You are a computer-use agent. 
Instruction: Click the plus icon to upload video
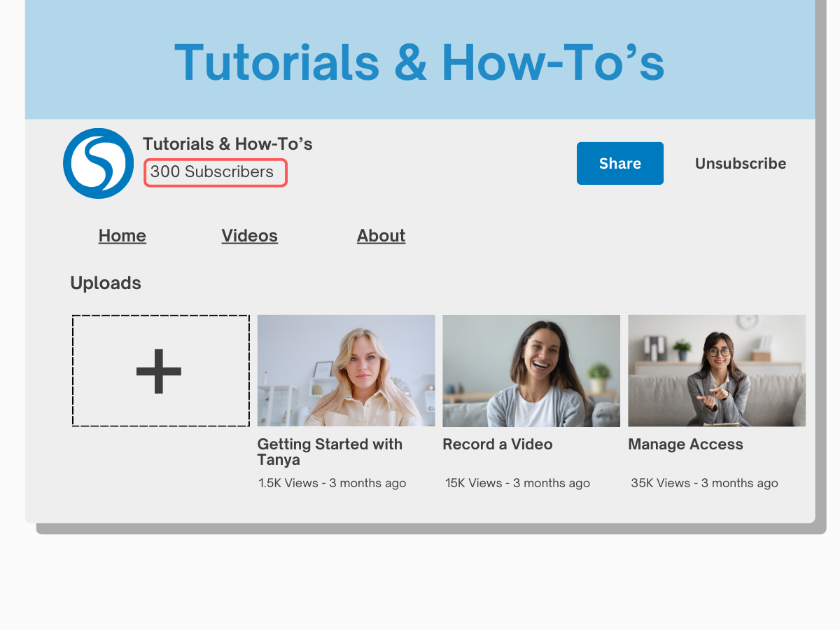pyautogui.click(x=159, y=371)
